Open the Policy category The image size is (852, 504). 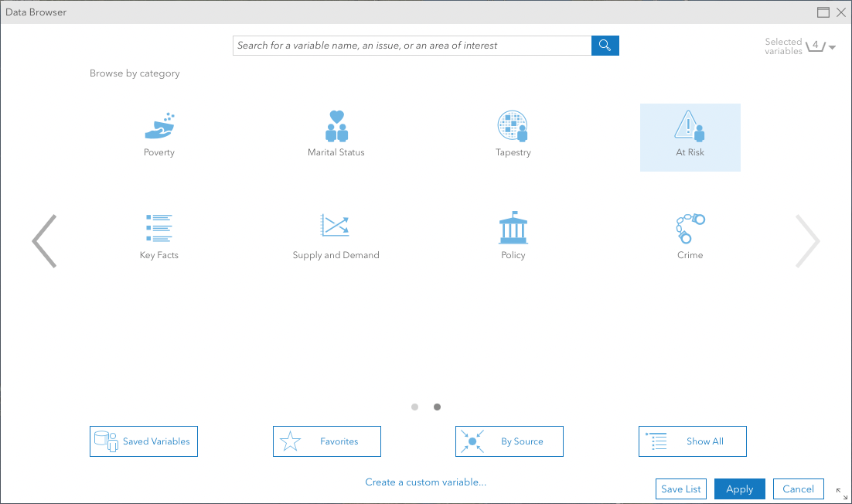pos(513,237)
